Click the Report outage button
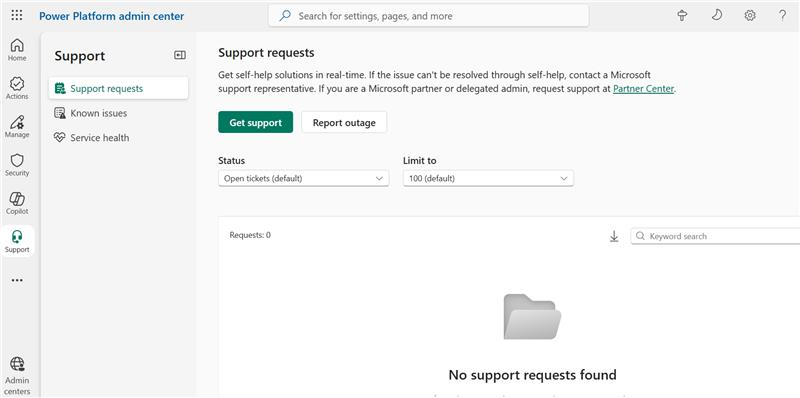Screen dimensions: 800x398 pos(344,122)
